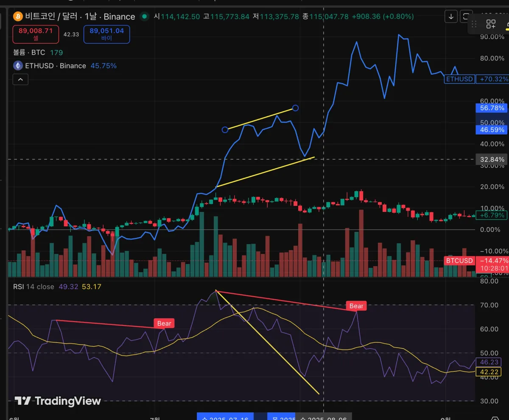
Task: Select the upper trendline's right circle handle
Action: pos(296,108)
